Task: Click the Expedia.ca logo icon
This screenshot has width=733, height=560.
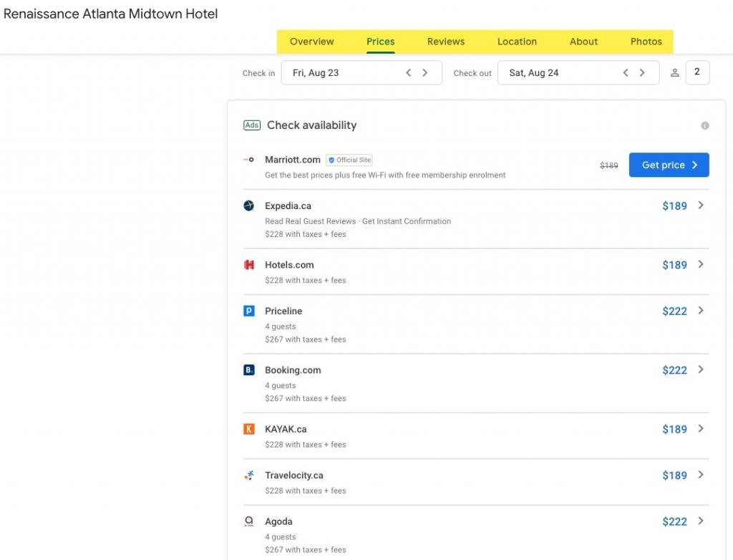Action: point(248,206)
